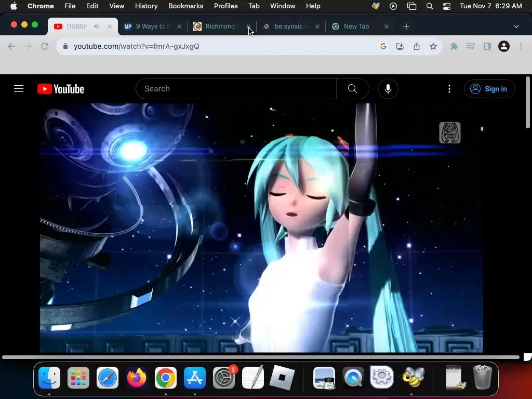This screenshot has width=532, height=399.
Task: Open the media controls toolbar icon
Action: [470, 46]
